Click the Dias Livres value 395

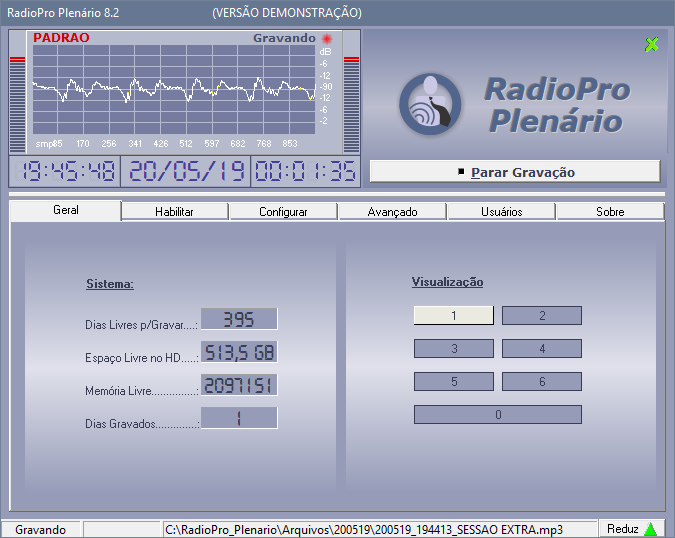click(x=239, y=319)
